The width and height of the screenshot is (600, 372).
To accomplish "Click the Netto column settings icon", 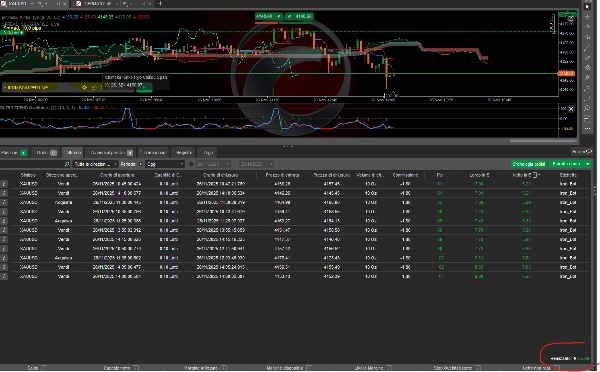I will [x=535, y=175].
